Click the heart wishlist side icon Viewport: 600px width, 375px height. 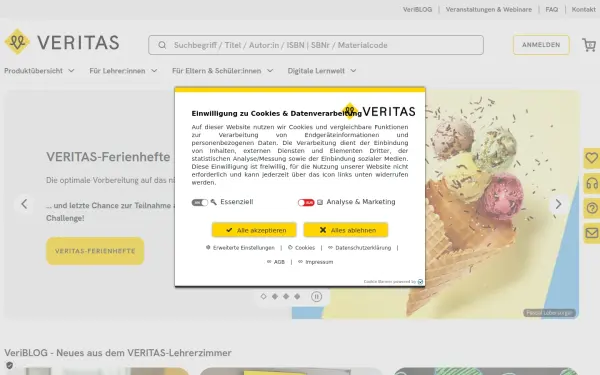pyautogui.click(x=592, y=158)
